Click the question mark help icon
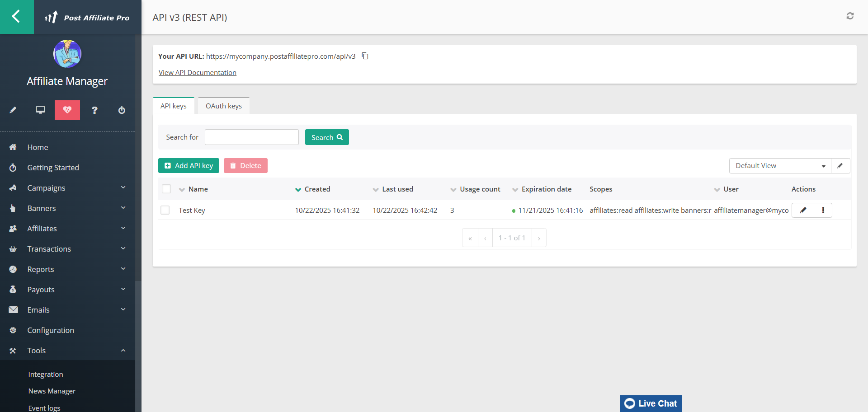This screenshot has height=412, width=868. point(94,110)
